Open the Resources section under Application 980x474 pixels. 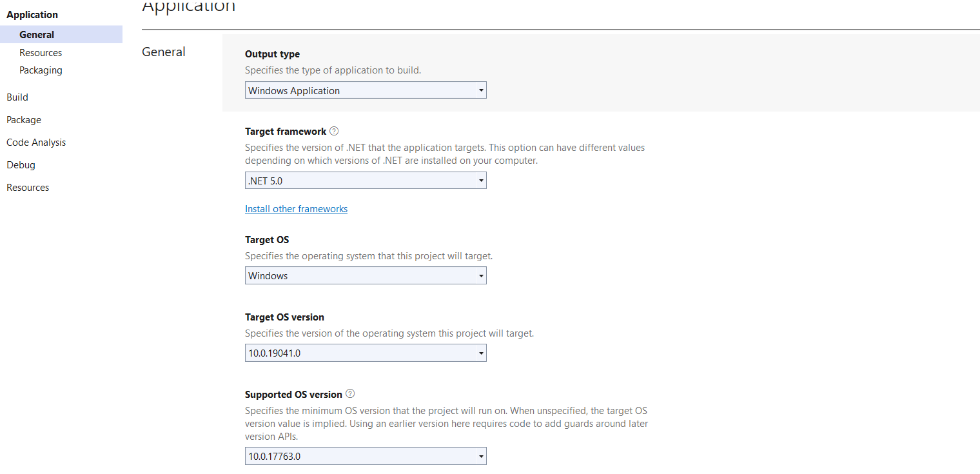(41, 52)
